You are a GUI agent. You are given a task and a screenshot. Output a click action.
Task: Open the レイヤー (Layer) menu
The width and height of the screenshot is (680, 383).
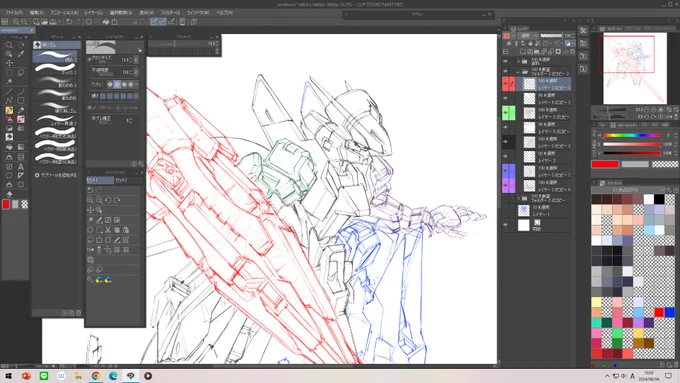93,13
